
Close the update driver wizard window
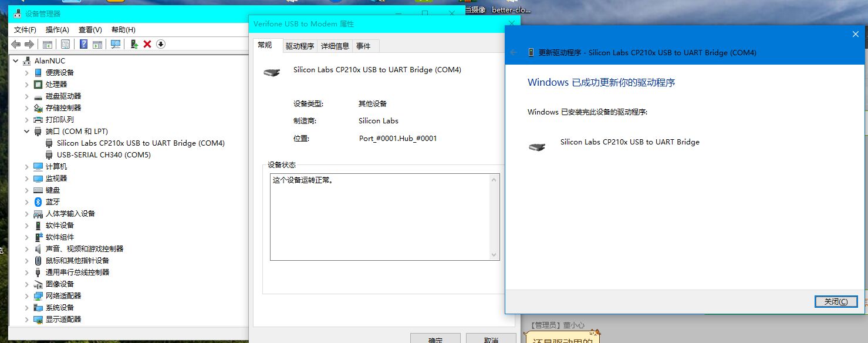855,34
